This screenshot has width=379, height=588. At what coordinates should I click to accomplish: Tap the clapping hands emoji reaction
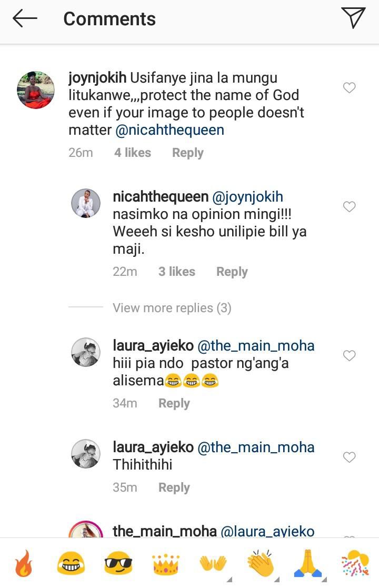261,562
